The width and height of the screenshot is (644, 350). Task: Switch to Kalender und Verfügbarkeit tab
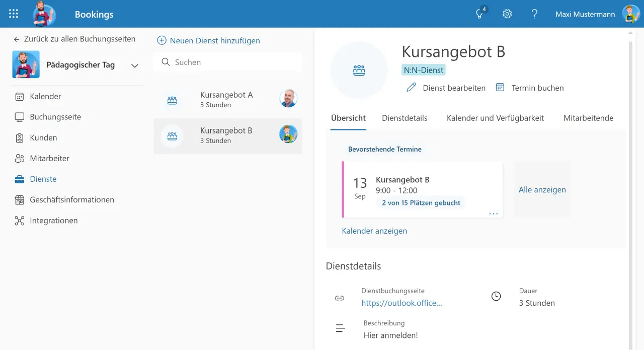pyautogui.click(x=495, y=118)
